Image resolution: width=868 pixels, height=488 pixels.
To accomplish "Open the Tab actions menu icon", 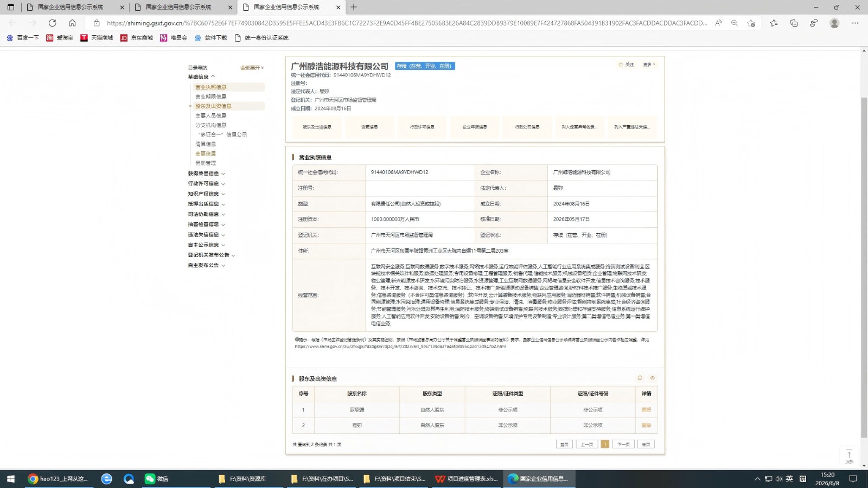I will (11, 7).
